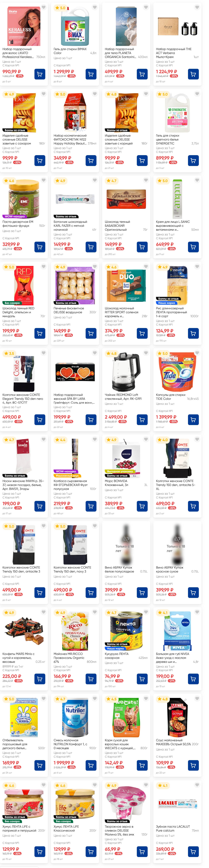Click 'Баллы за отзыв' badge on рис ЛЕНТА
This screenshot has height=868, width=209.
pos(169,298)
